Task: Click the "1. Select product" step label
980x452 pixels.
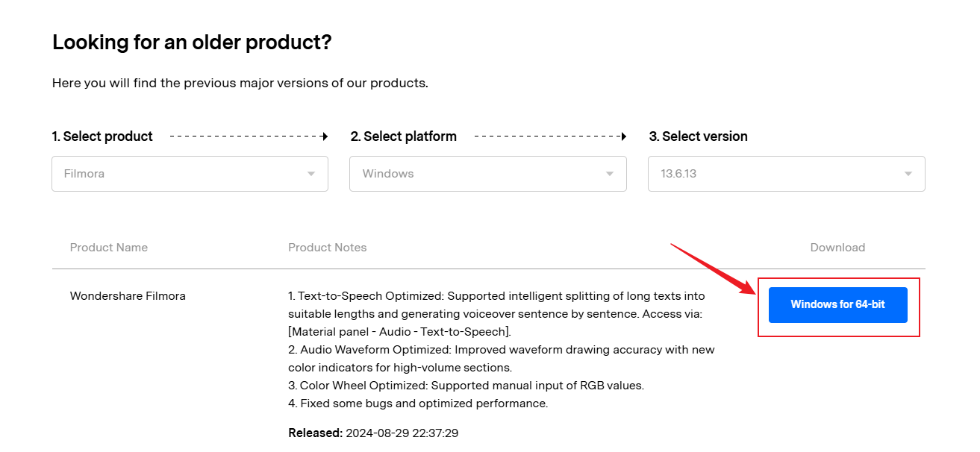Action: [102, 136]
